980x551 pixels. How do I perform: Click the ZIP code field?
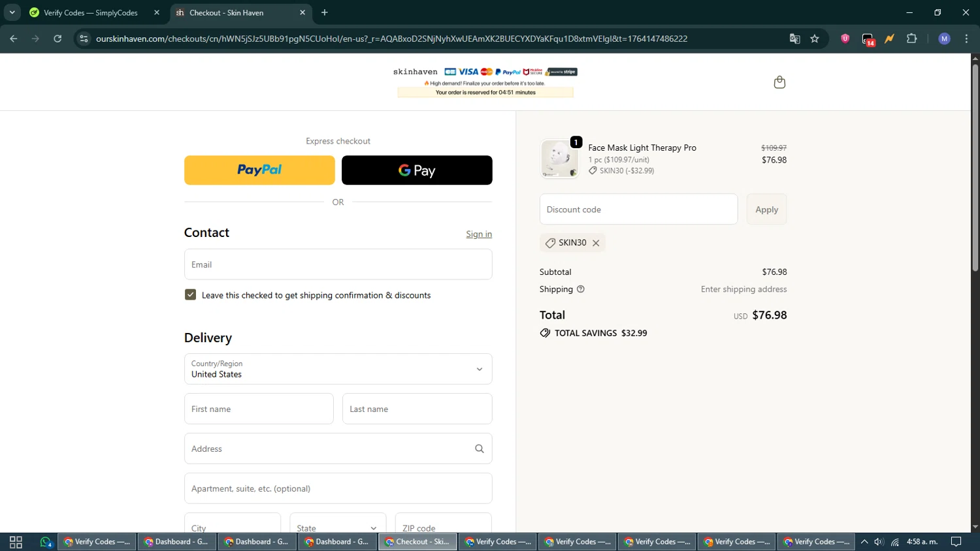pos(444,524)
